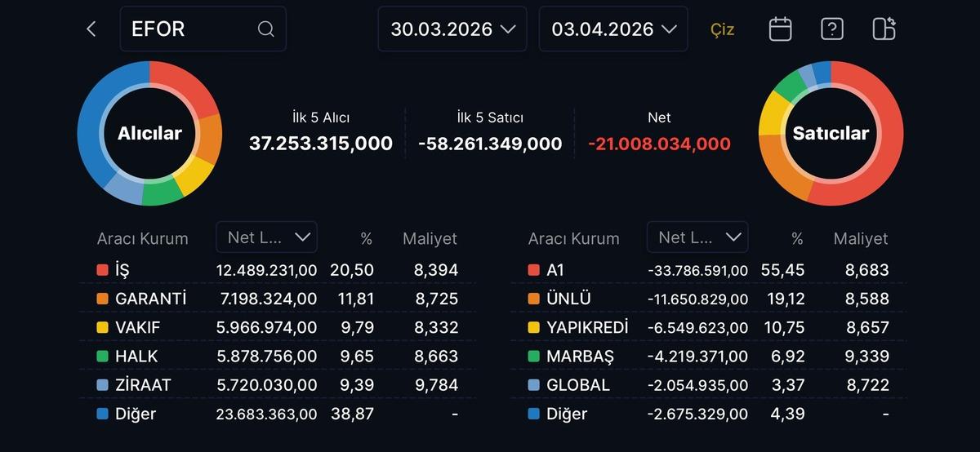
Task: Click the red İŞ color swatch
Action: tap(102, 270)
